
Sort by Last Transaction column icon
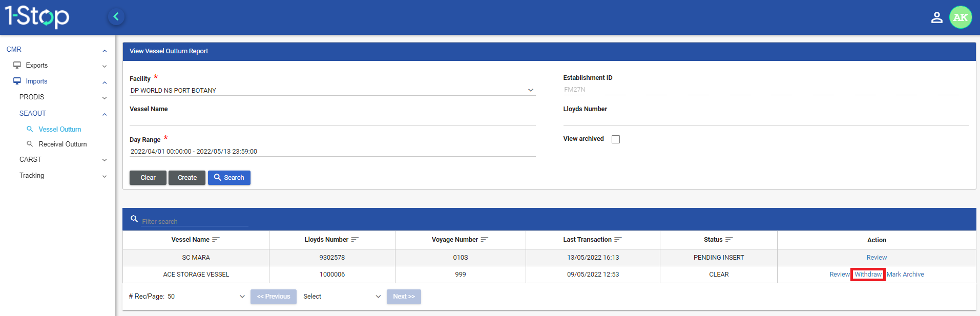(x=618, y=240)
